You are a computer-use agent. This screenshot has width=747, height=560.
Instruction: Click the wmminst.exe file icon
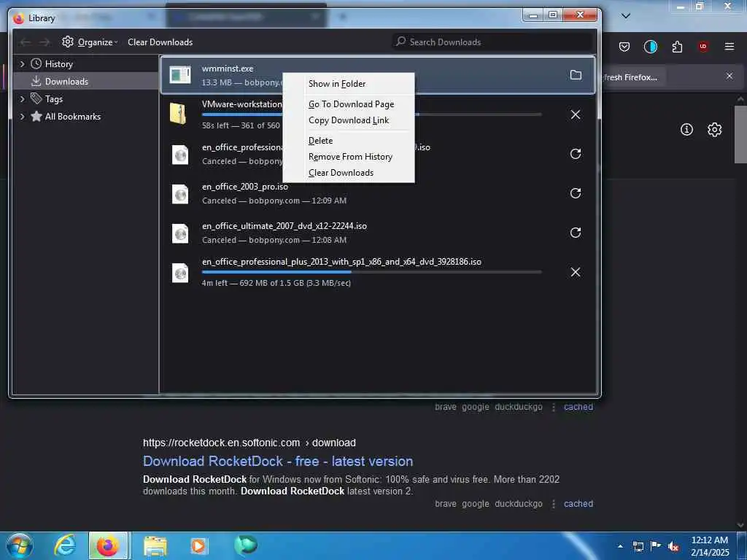click(x=180, y=75)
